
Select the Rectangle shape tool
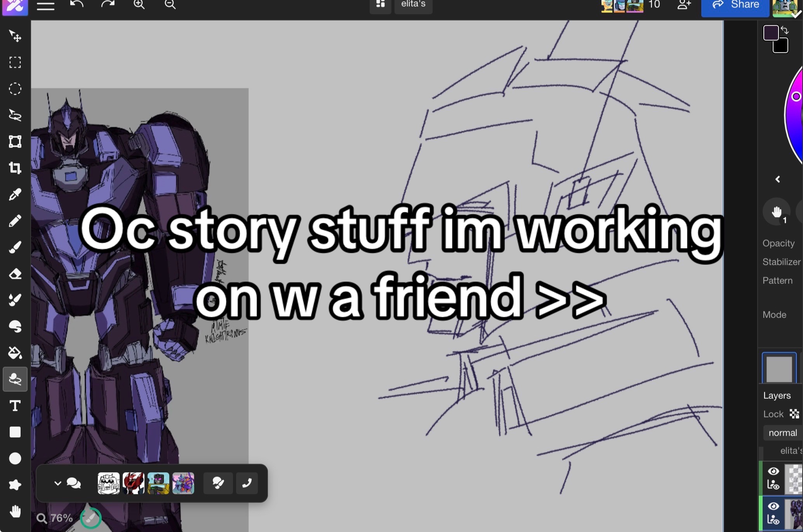tap(15, 432)
